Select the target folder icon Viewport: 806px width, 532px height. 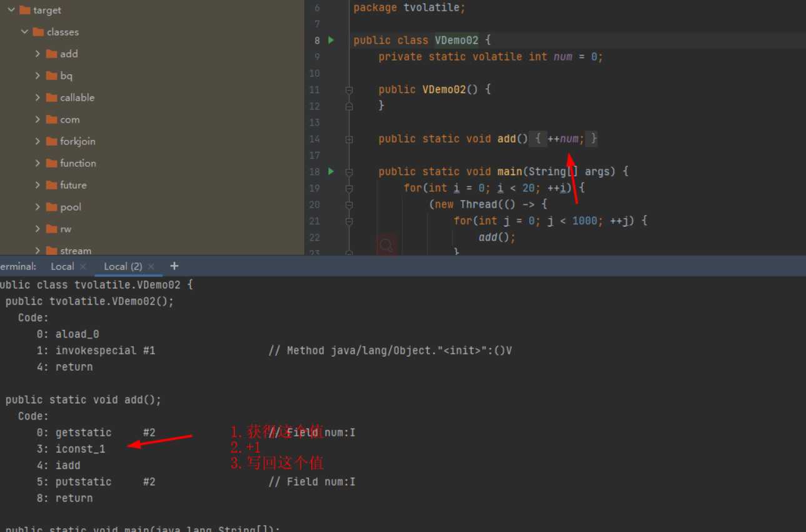click(24, 10)
